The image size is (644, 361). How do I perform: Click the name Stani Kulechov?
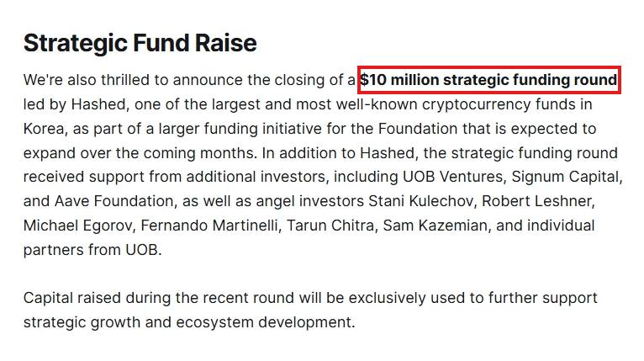tap(420, 201)
